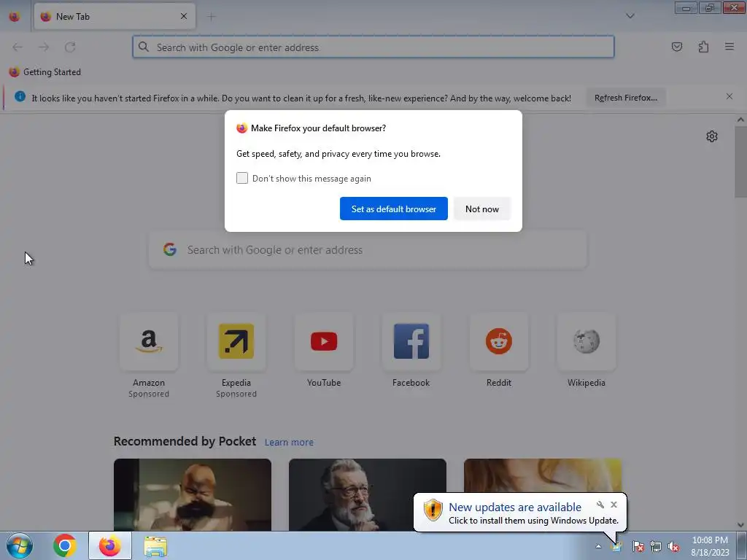Click the Action Center flag tray icon
The width and height of the screenshot is (747, 560).
coord(638,547)
